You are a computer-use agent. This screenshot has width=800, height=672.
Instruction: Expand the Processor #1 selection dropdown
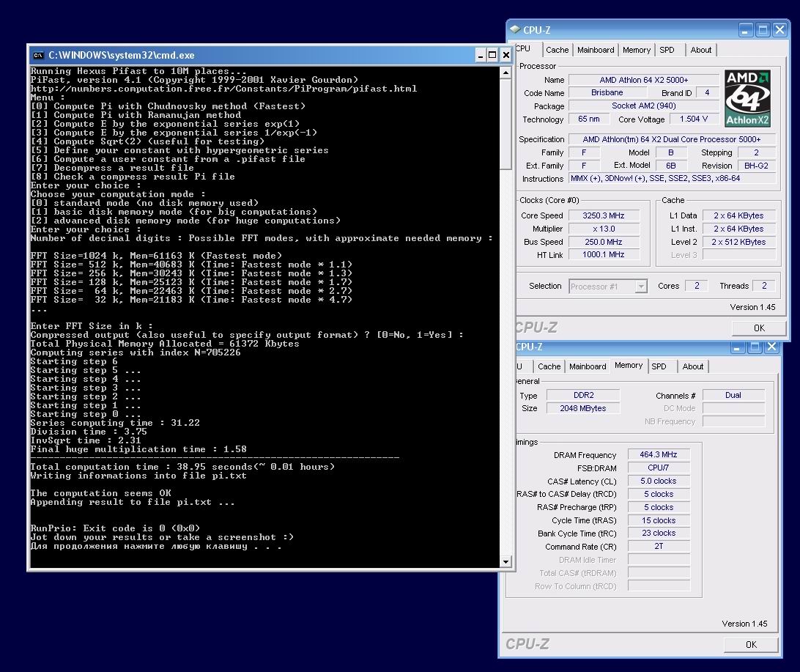(x=641, y=287)
